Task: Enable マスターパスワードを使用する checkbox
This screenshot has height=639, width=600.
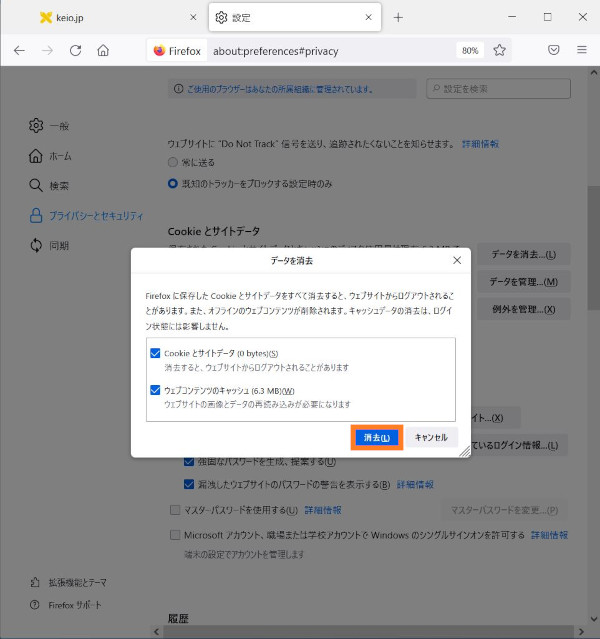Action: pos(176,509)
